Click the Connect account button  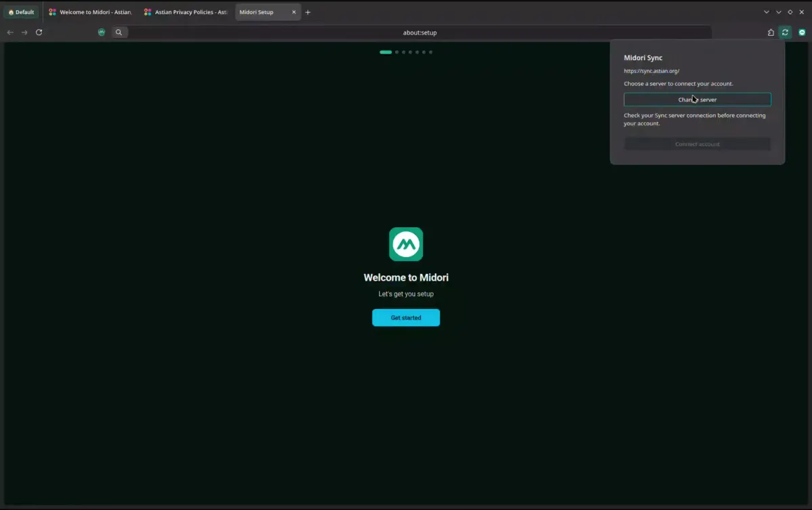(x=697, y=144)
